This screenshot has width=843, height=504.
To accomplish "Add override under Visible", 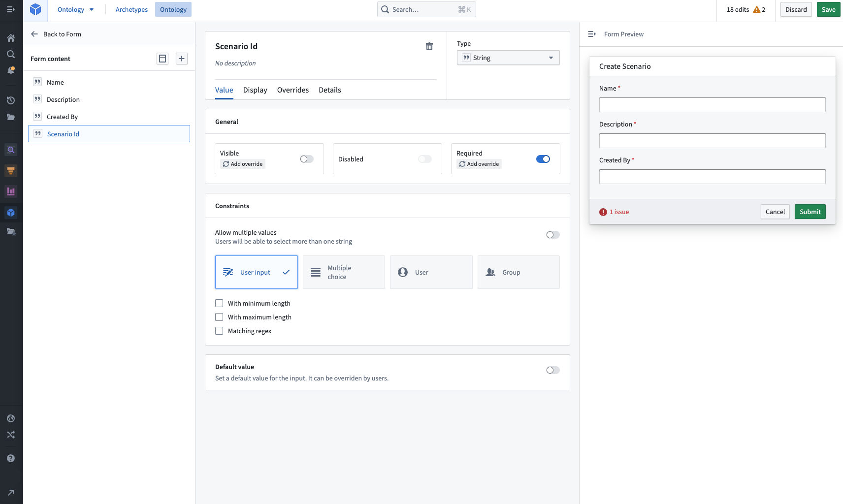I will (243, 164).
